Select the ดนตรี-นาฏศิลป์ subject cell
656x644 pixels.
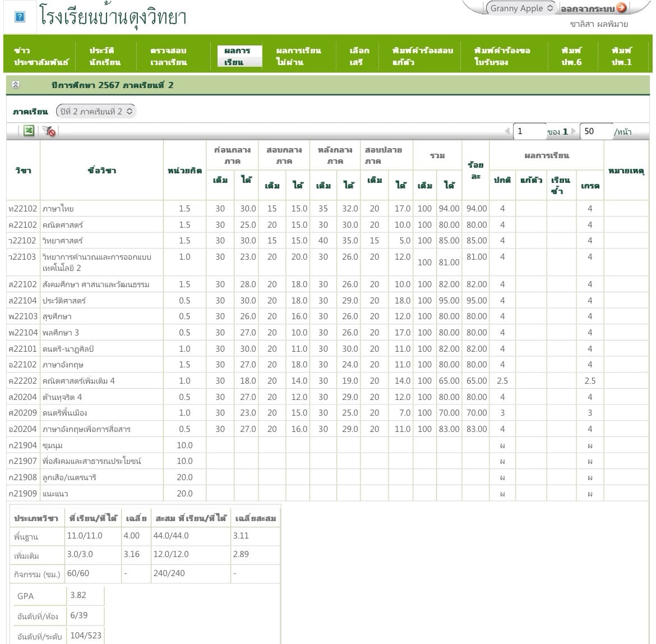click(x=101, y=348)
